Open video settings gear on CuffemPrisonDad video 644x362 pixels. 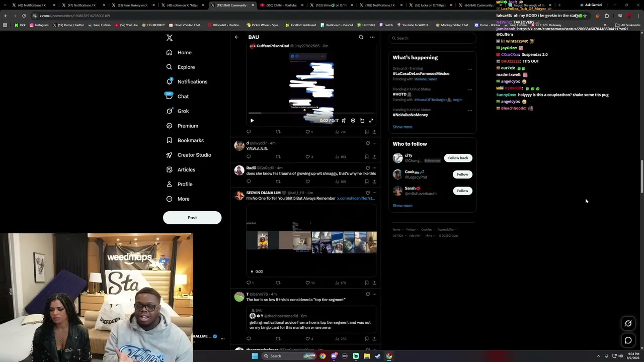pos(353,121)
